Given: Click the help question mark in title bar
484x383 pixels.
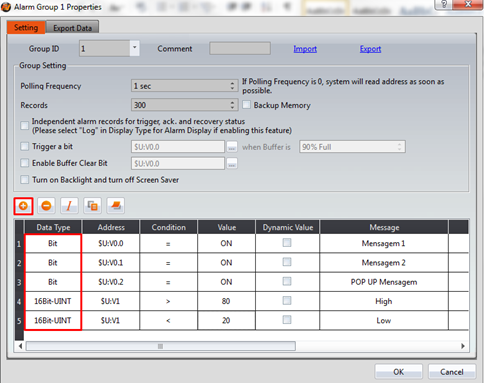Looking at the screenshot, I should (444, 4).
